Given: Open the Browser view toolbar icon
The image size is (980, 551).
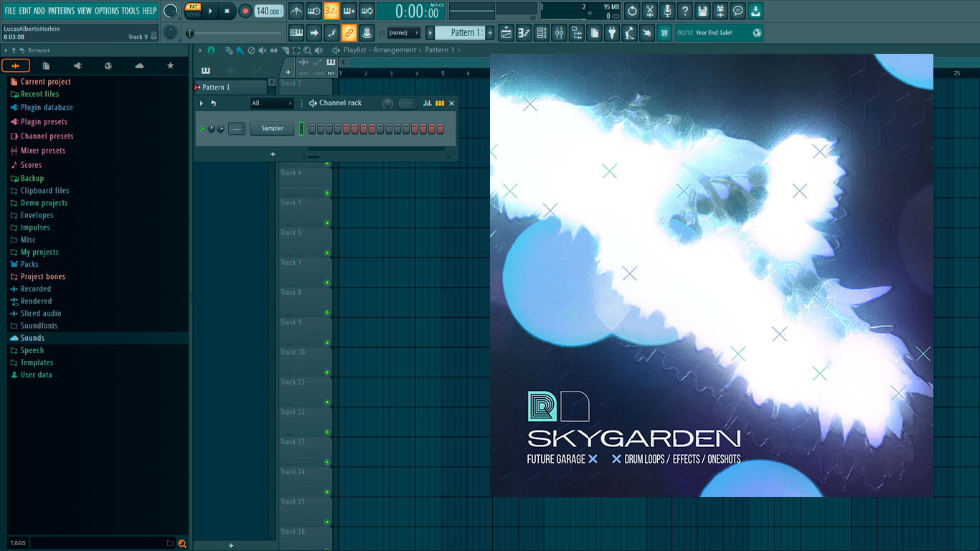Looking at the screenshot, I should (x=577, y=32).
